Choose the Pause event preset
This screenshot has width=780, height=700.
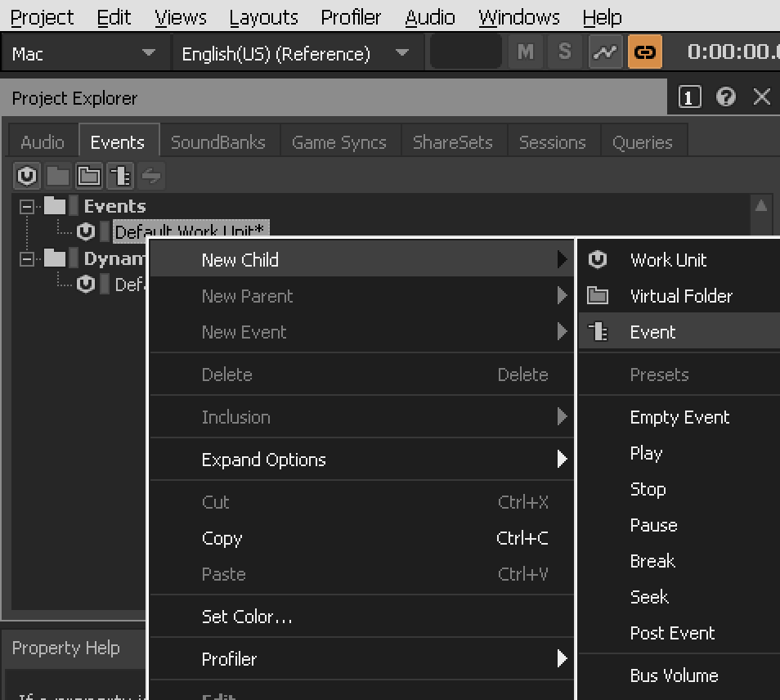tap(679, 525)
